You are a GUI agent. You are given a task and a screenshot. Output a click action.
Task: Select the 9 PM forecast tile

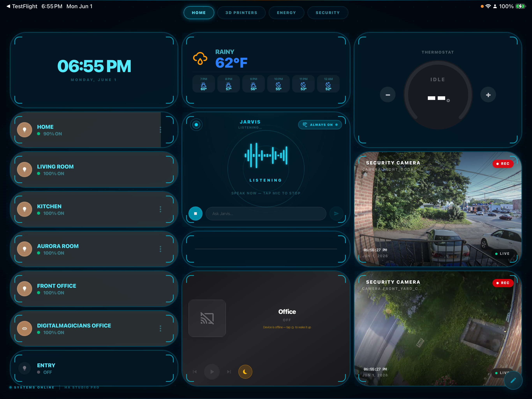[x=254, y=84]
